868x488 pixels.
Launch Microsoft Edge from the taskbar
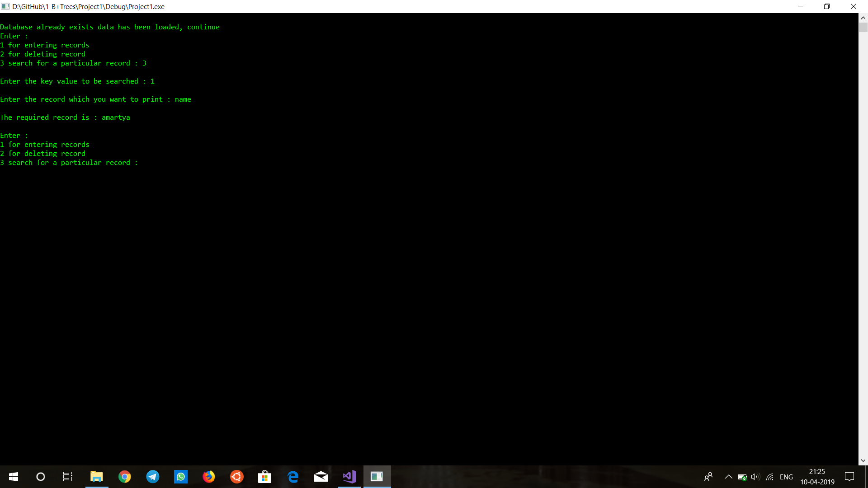tap(293, 477)
